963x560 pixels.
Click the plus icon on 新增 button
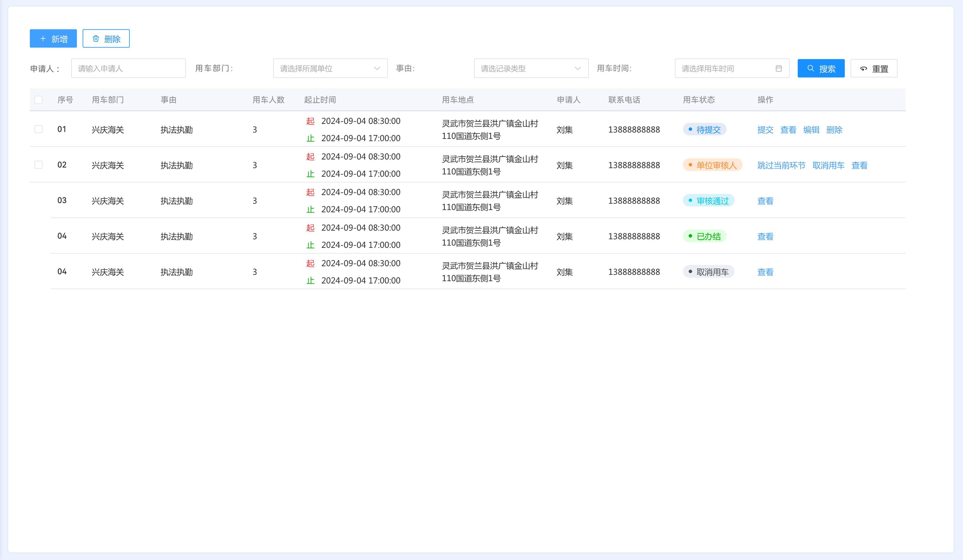(x=43, y=38)
